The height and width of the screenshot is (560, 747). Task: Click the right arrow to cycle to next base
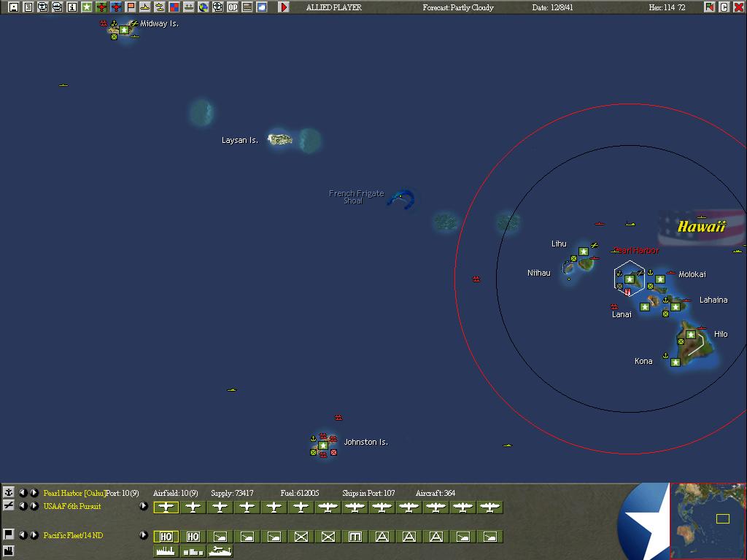(x=34, y=493)
